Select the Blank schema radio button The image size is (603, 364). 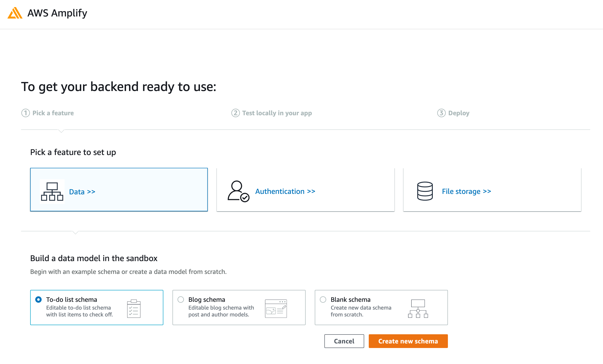tap(323, 300)
